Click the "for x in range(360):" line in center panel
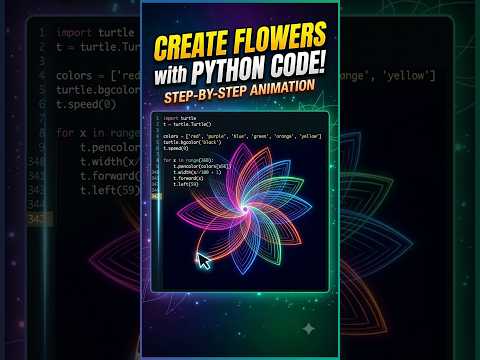Viewport: 480px width, 360px height. coord(188,160)
